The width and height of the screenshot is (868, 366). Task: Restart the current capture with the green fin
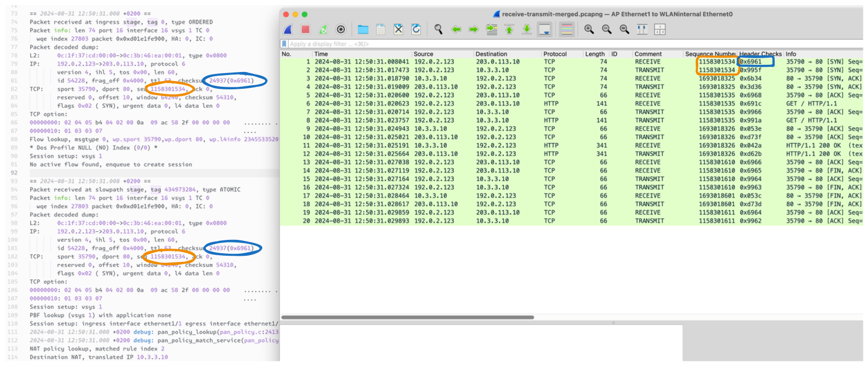(323, 30)
